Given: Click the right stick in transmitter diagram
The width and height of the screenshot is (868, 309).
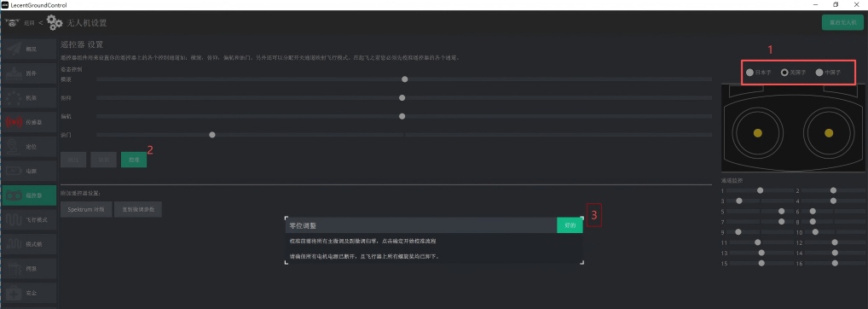Looking at the screenshot, I should 829,133.
